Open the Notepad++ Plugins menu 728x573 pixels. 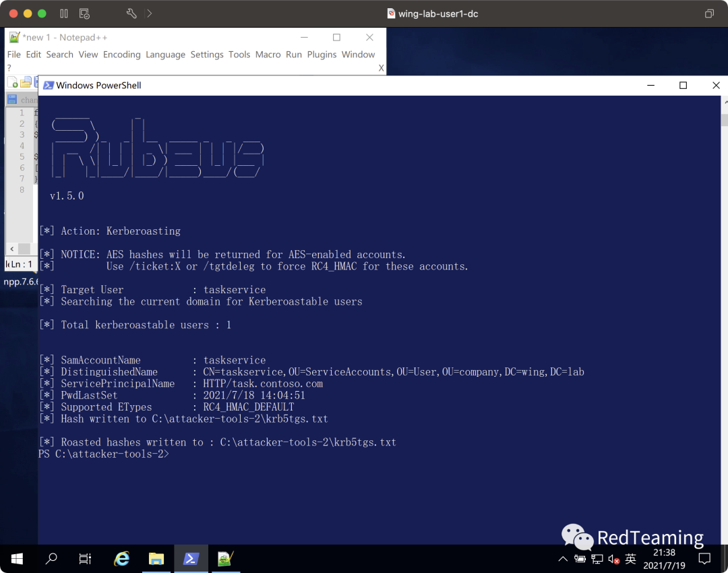click(322, 55)
